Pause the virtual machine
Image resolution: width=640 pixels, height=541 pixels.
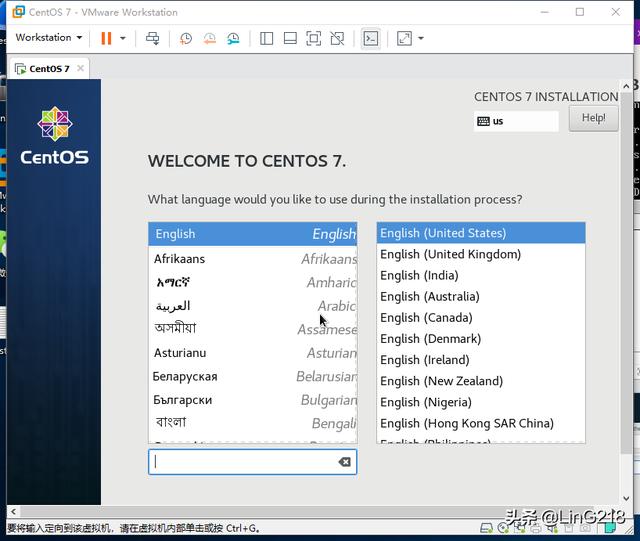click(x=106, y=38)
